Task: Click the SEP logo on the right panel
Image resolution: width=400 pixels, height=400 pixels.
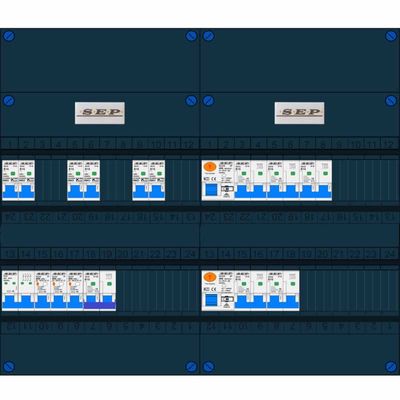Action: (x=299, y=113)
